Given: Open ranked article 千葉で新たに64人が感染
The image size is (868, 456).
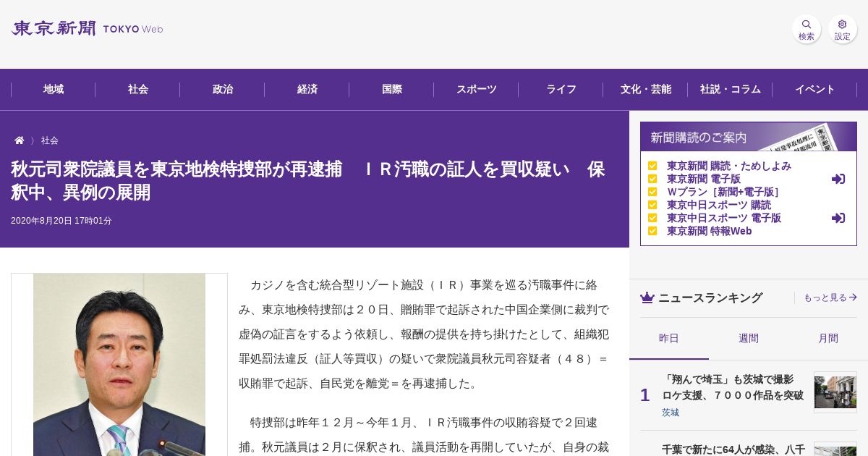Looking at the screenshot, I should click(x=733, y=449).
